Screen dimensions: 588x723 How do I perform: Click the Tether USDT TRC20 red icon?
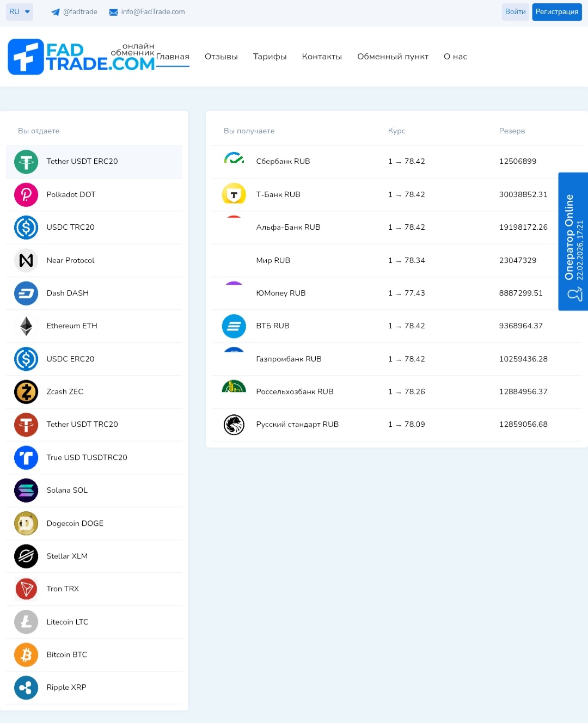[26, 425]
